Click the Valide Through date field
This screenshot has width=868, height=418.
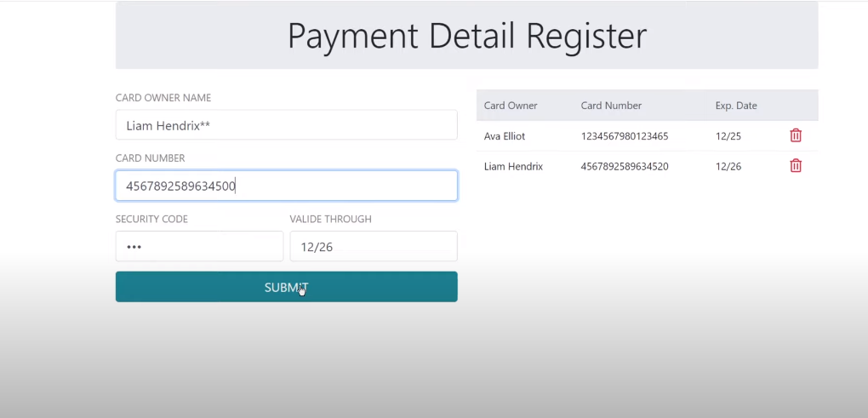click(374, 246)
